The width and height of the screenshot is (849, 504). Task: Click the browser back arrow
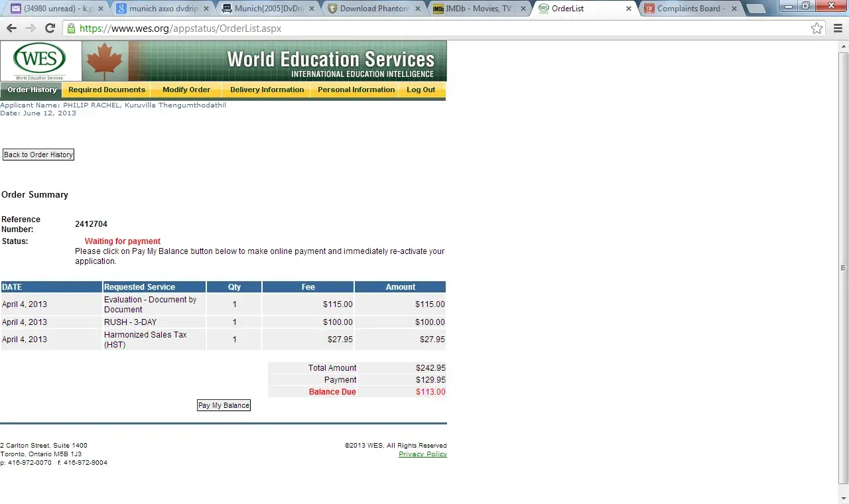point(11,29)
